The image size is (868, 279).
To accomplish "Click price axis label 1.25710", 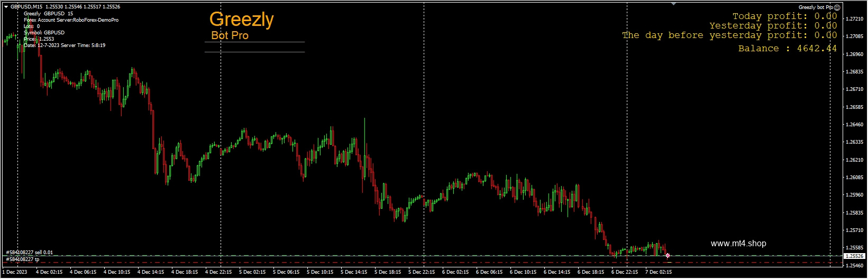I will click(x=855, y=230).
